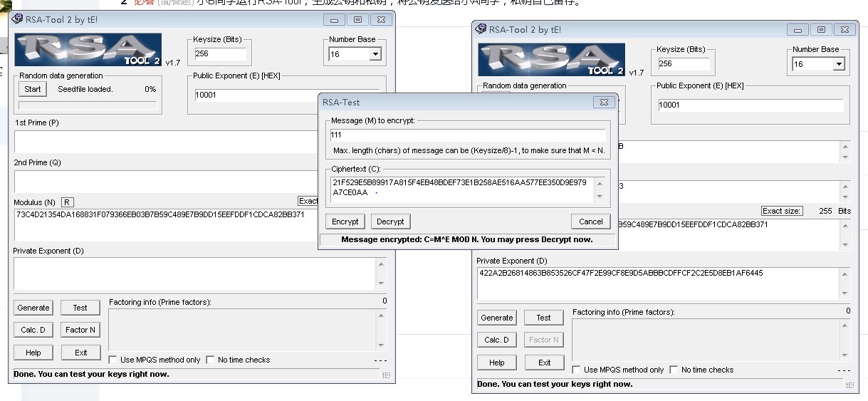Click the Private Exponent scrollbar in right window
This screenshot has height=401, width=868.
[845, 283]
